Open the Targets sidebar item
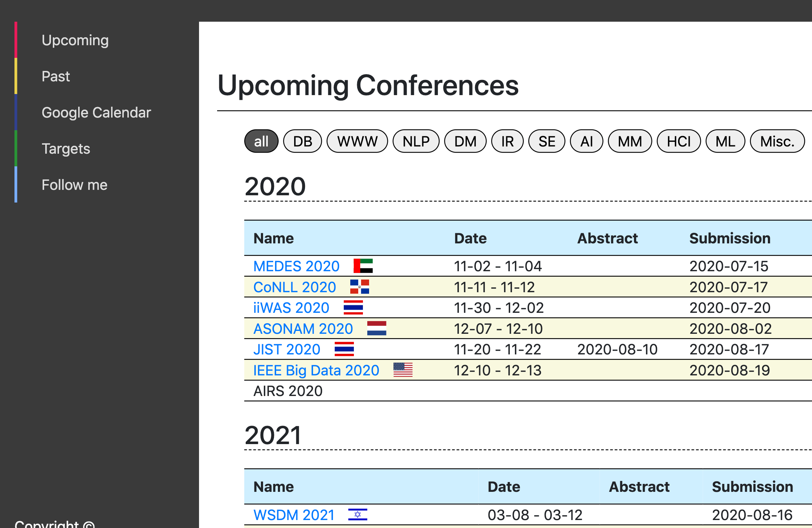Viewport: 812px width, 528px height. tap(66, 149)
